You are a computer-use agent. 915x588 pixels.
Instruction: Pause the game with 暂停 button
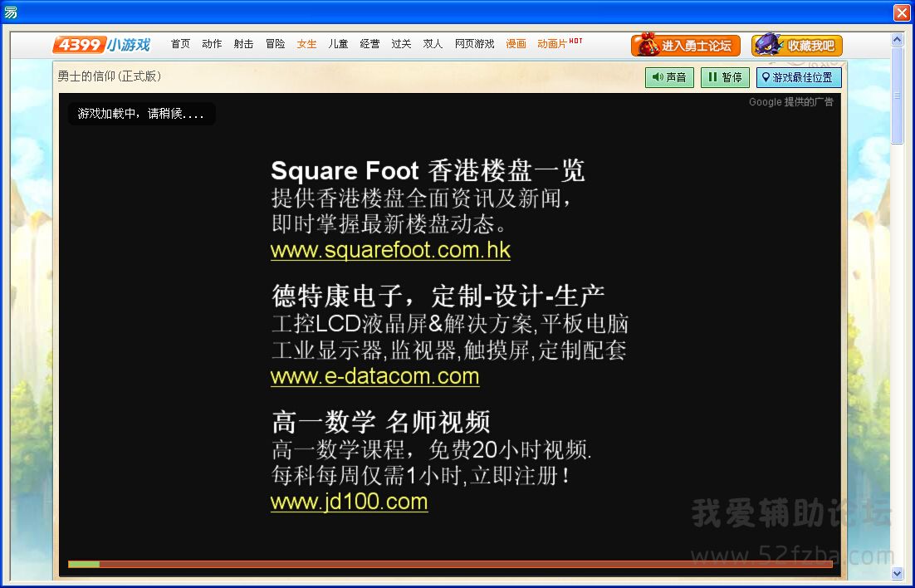pyautogui.click(x=725, y=77)
